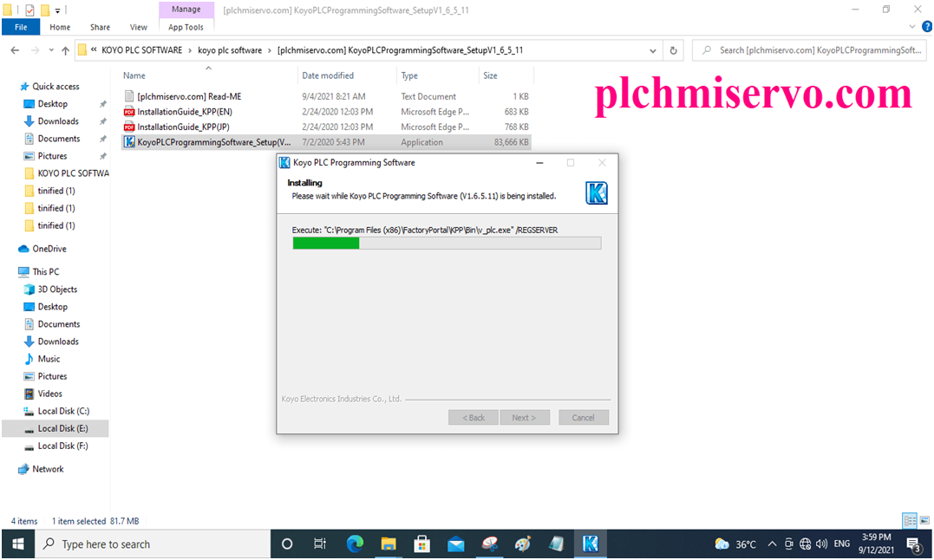This screenshot has width=934, height=560.
Task: Click the Windows search box
Action: pos(153,544)
